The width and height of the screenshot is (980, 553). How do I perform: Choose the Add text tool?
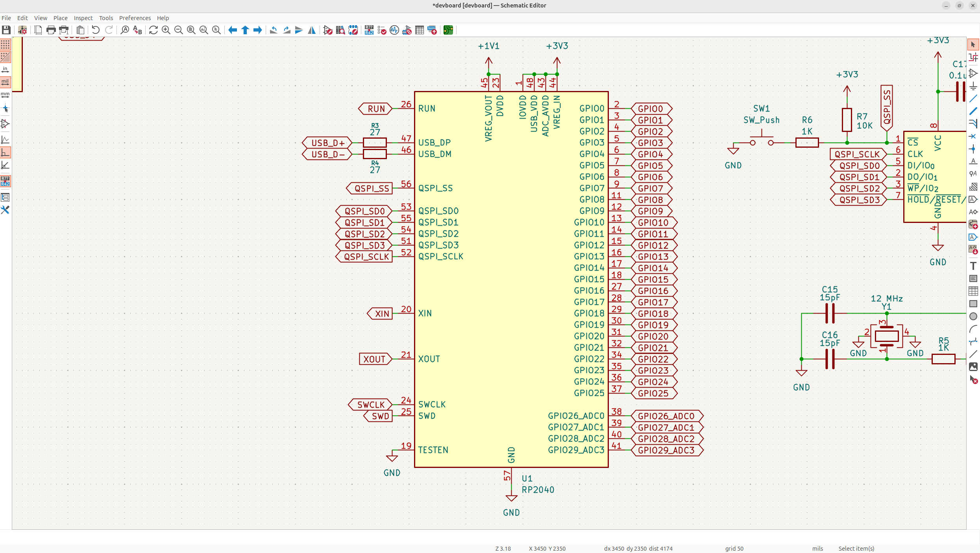pos(973,266)
